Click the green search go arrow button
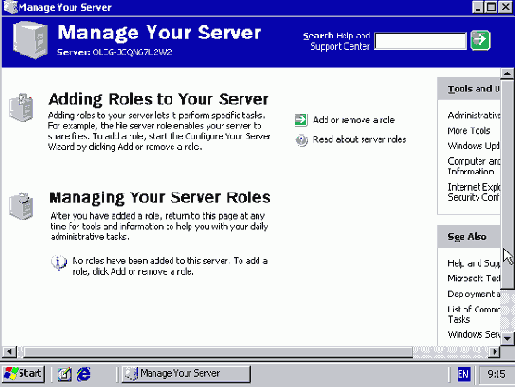Screen dimensions: 515x387 coord(480,40)
